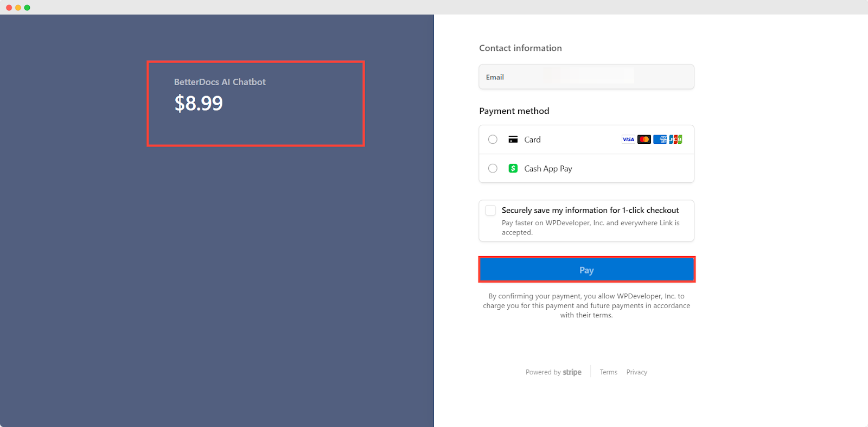Enable securely save my information checkbox
868x427 pixels.
[490, 210]
